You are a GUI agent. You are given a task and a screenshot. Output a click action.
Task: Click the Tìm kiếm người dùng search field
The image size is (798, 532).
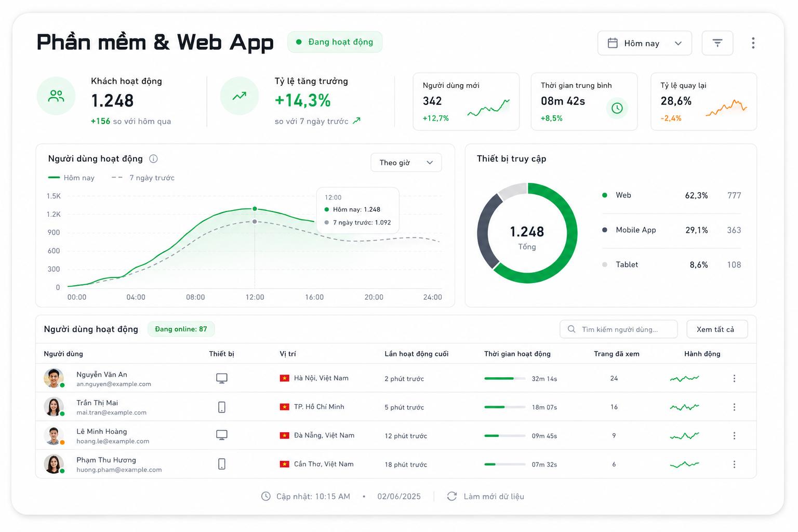(x=619, y=329)
